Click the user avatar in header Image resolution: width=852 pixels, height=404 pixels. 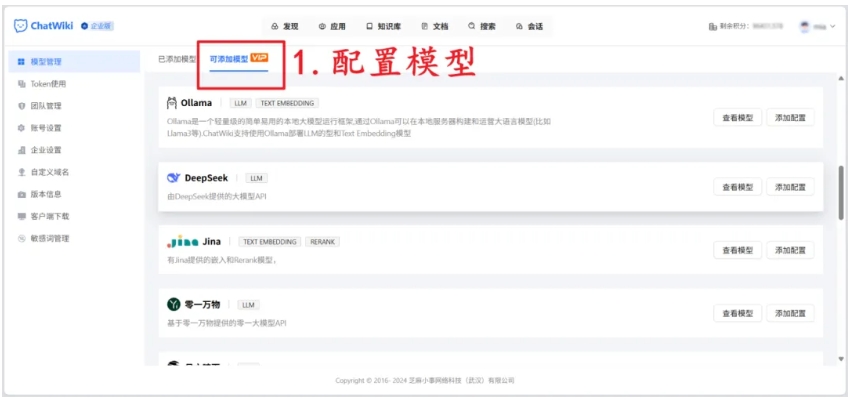pyautogui.click(x=804, y=26)
